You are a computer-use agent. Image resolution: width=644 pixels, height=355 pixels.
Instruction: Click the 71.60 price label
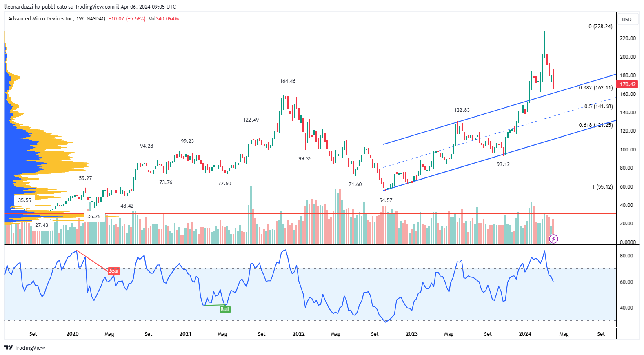point(355,184)
